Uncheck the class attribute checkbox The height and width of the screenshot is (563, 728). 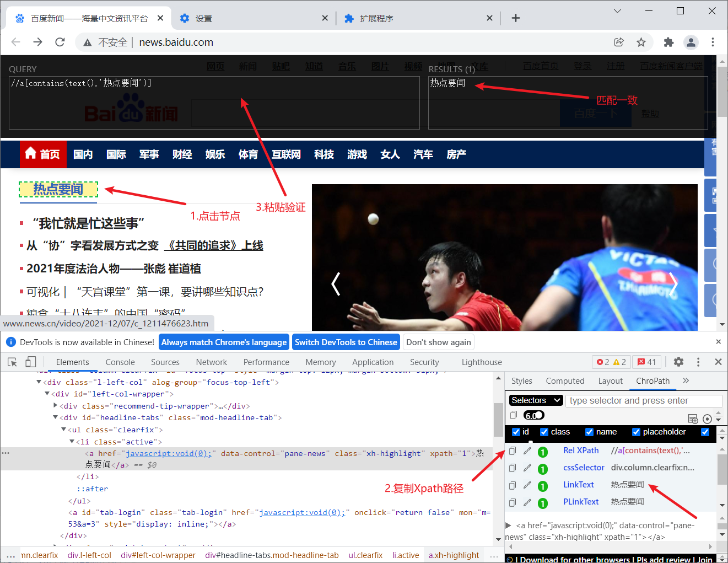point(544,432)
